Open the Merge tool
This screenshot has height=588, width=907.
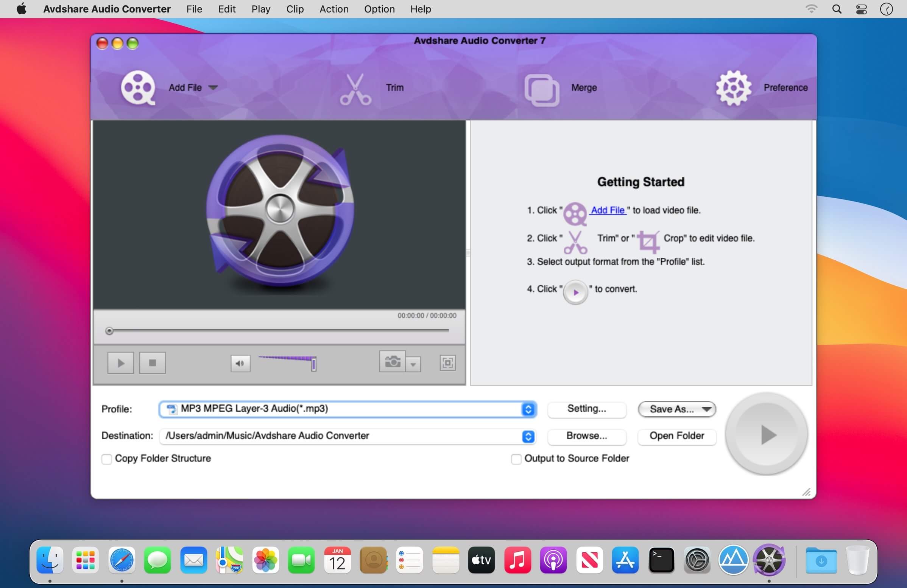[542, 90]
